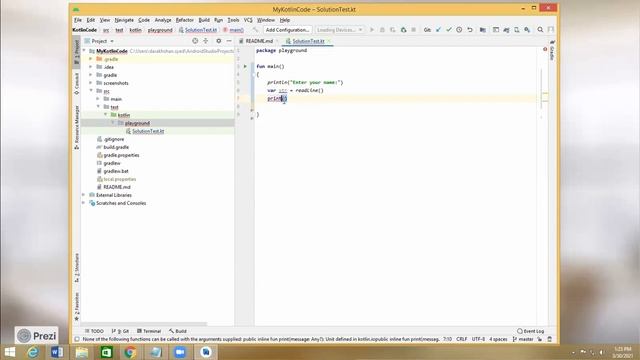The image size is (640, 360).
Task: Open the Git tool window at bottom
Action: 120,331
